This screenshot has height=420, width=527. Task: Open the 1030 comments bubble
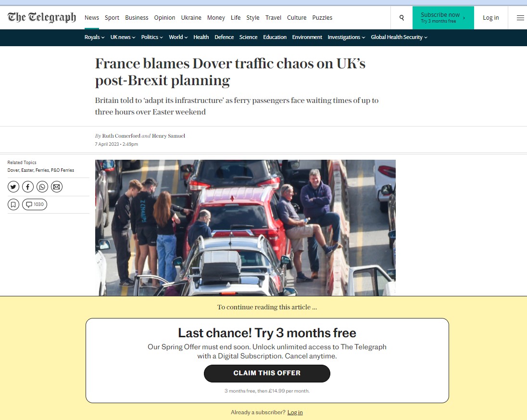click(35, 204)
